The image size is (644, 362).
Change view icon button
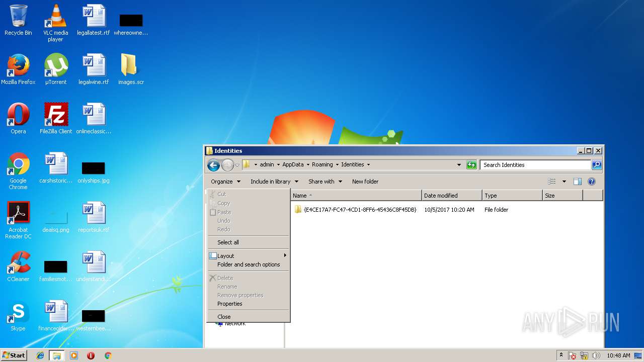tap(552, 182)
